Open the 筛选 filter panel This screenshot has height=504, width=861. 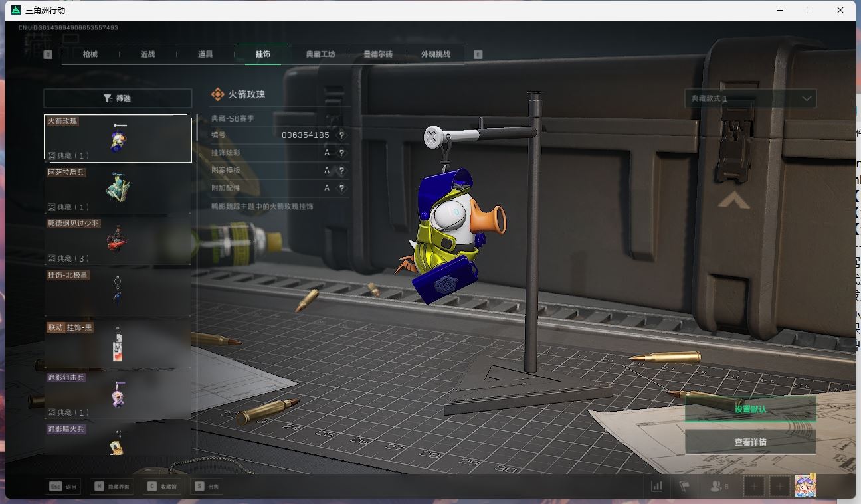(x=118, y=98)
